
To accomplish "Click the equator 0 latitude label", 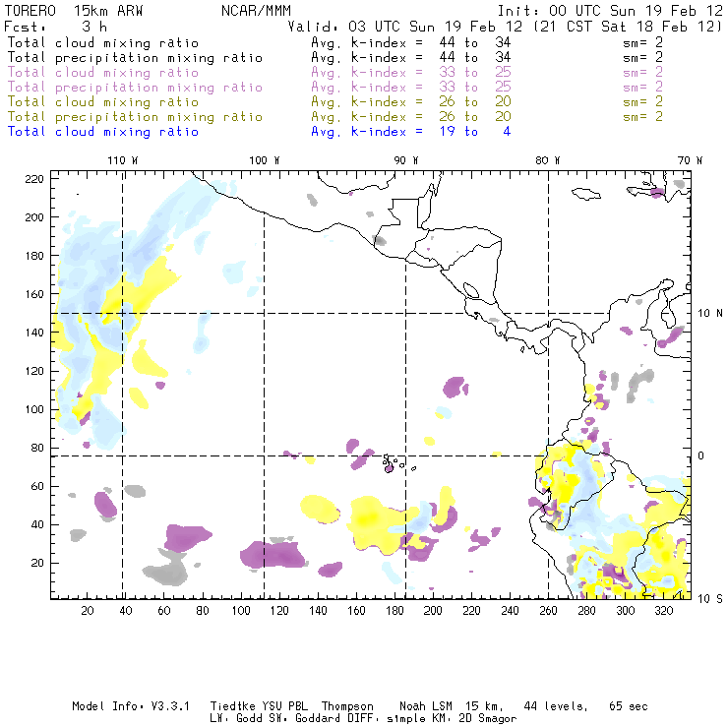I will click(x=701, y=455).
